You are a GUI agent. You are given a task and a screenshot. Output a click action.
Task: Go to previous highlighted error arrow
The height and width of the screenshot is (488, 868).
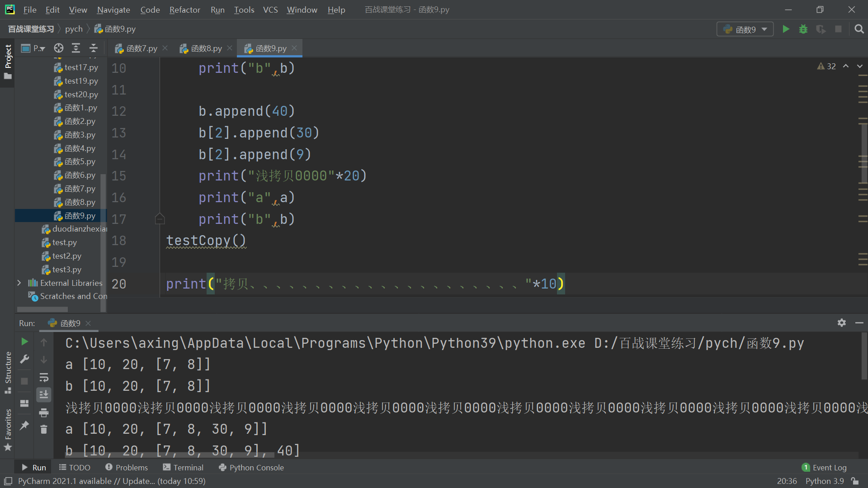click(845, 66)
